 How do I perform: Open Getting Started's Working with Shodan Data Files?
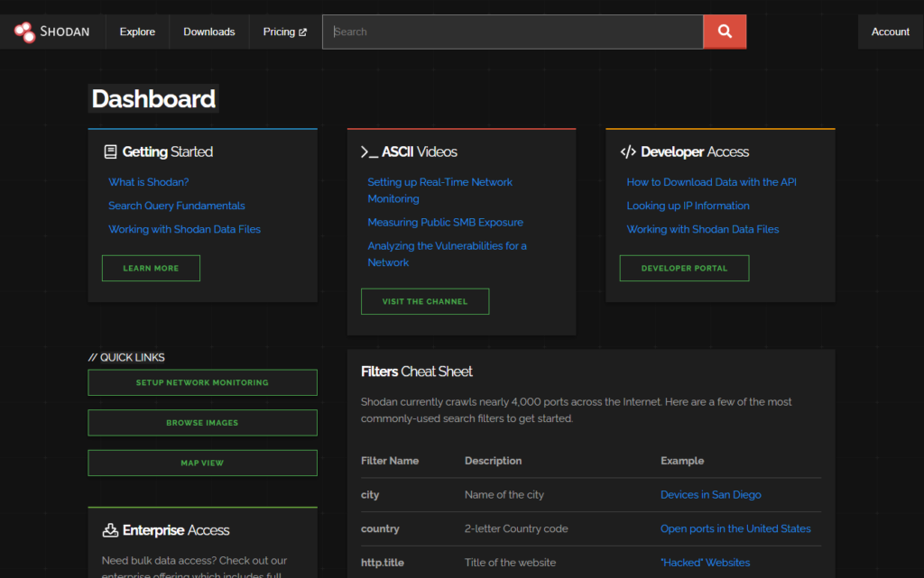pos(184,229)
